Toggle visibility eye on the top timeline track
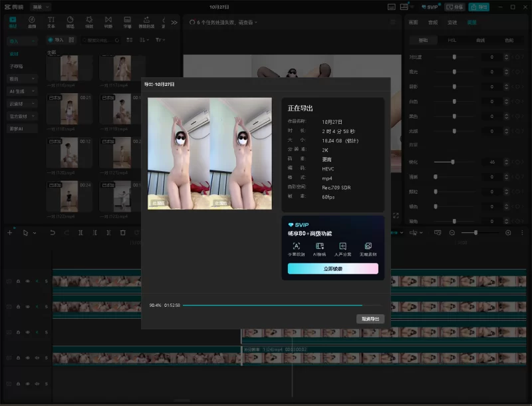Image resolution: width=532 pixels, height=406 pixels. coord(27,282)
